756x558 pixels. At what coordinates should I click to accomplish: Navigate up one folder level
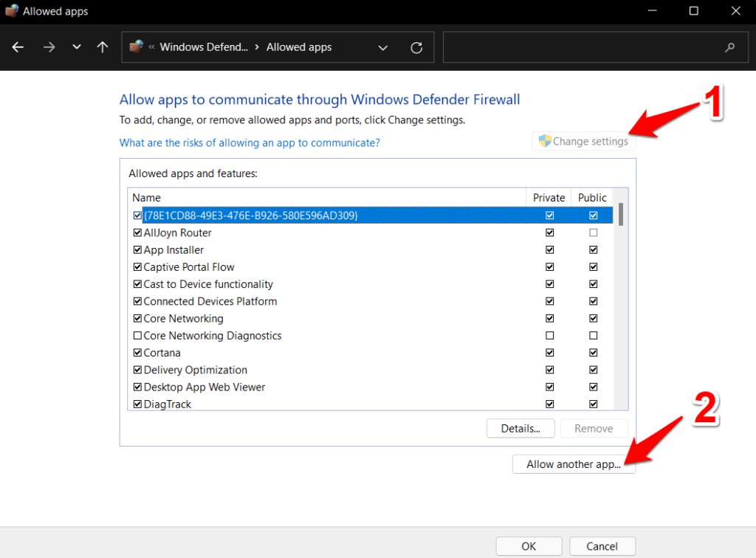click(102, 47)
